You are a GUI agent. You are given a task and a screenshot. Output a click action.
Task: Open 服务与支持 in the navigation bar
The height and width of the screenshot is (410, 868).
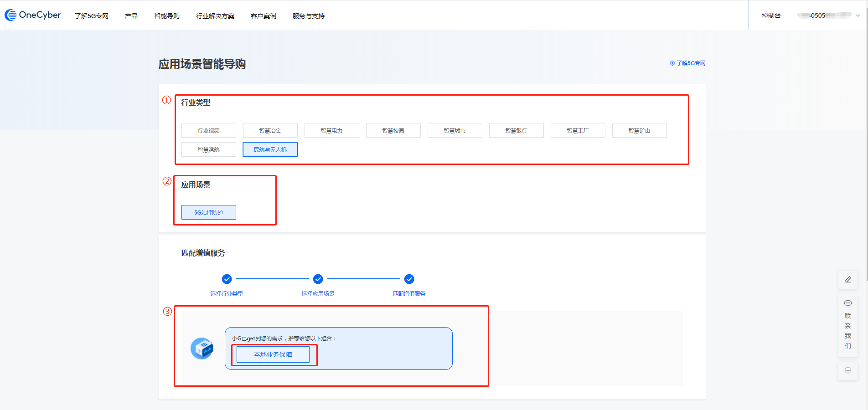click(309, 16)
